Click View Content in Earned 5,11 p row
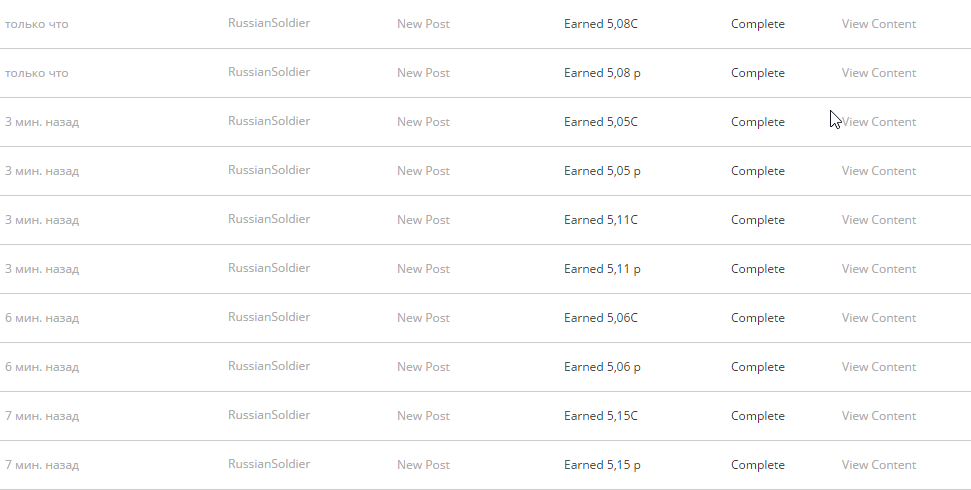Image resolution: width=971 pixels, height=490 pixels. pyautogui.click(x=878, y=269)
